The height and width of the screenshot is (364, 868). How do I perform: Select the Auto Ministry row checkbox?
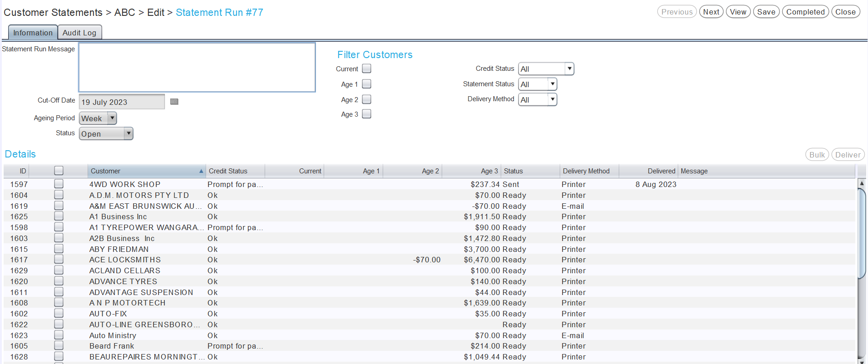[59, 335]
